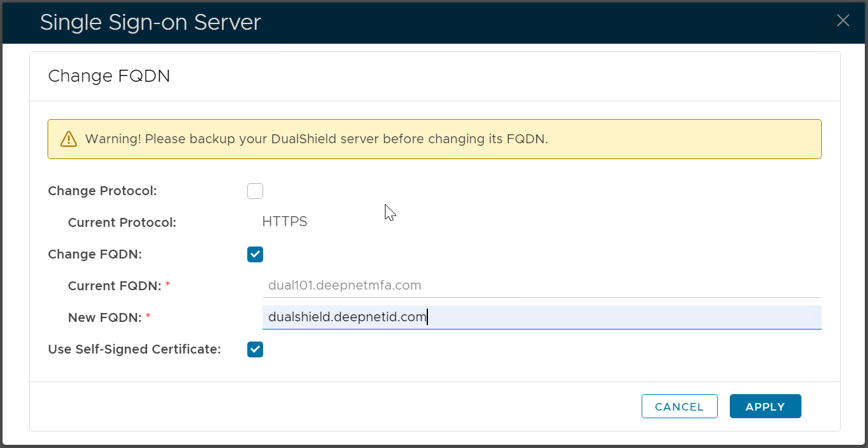Viewport: 868px width, 448px height.
Task: Click the New FQDN label text
Action: pyautogui.click(x=105, y=317)
